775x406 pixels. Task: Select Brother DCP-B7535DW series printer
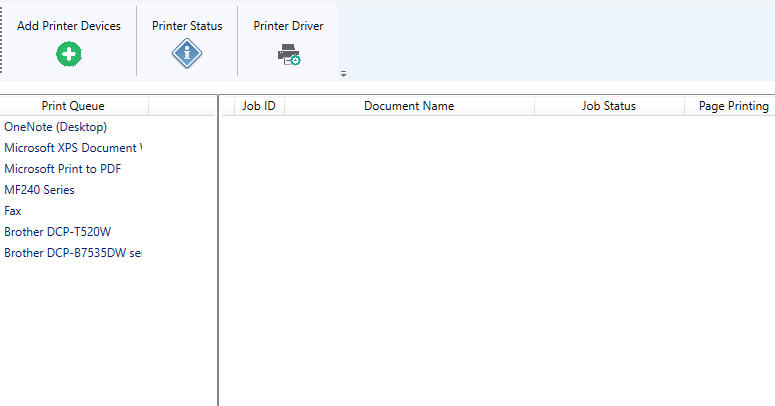[x=72, y=253]
